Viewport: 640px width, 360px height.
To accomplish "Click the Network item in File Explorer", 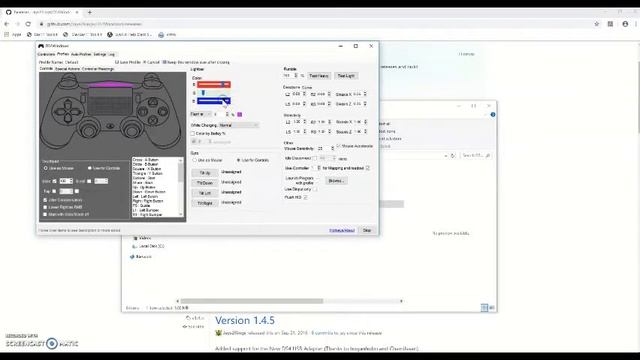I will tap(140, 257).
